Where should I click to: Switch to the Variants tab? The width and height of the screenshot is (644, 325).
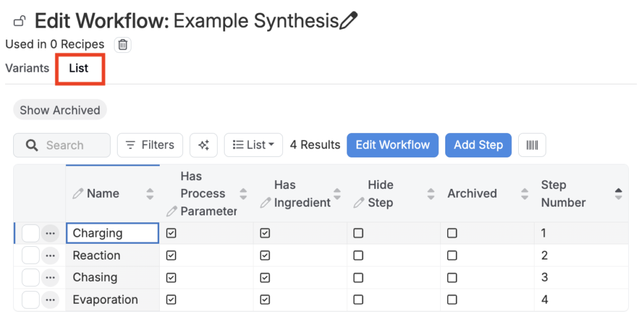tap(27, 68)
